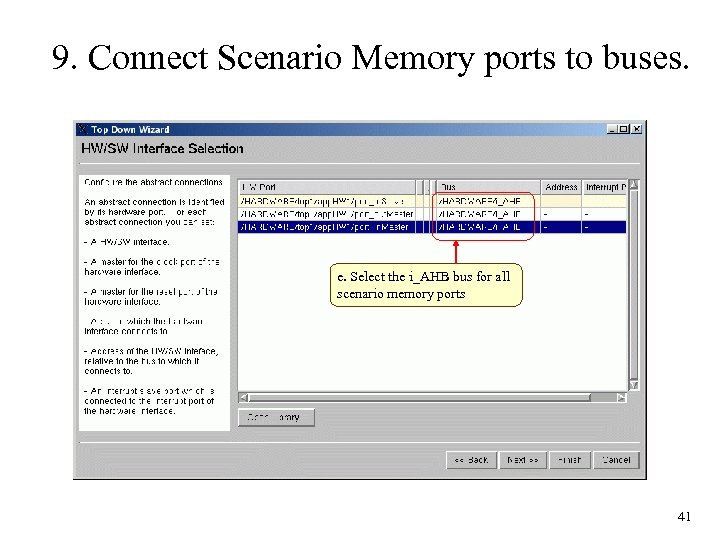The image size is (720, 540).
Task: Click the Address column header
Action: (x=561, y=187)
